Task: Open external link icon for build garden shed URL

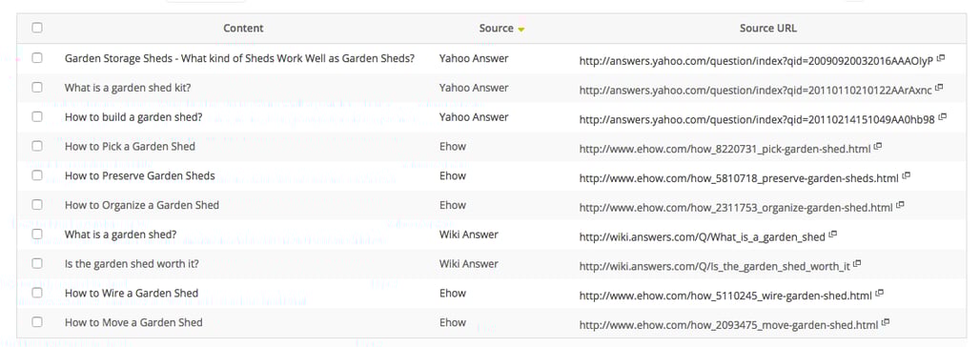Action: [x=943, y=117]
